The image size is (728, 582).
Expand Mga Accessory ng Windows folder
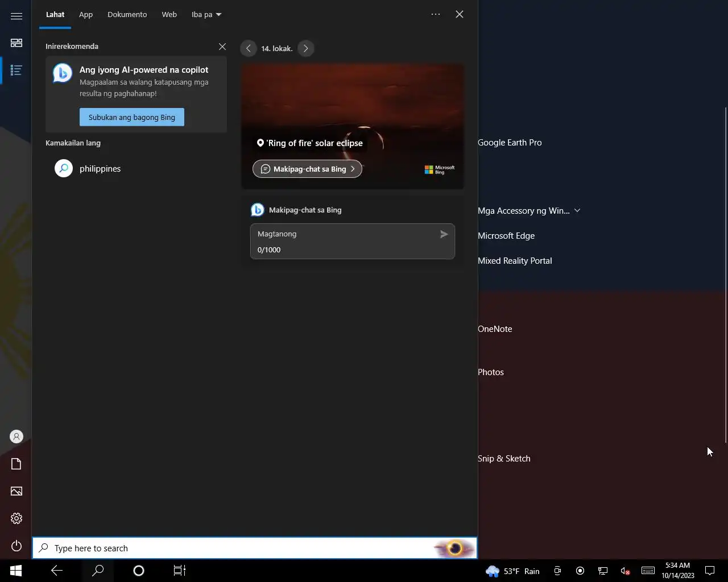(529, 210)
